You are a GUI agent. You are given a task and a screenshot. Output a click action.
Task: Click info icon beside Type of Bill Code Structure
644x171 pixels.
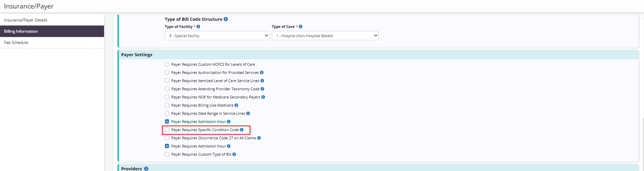(226, 19)
